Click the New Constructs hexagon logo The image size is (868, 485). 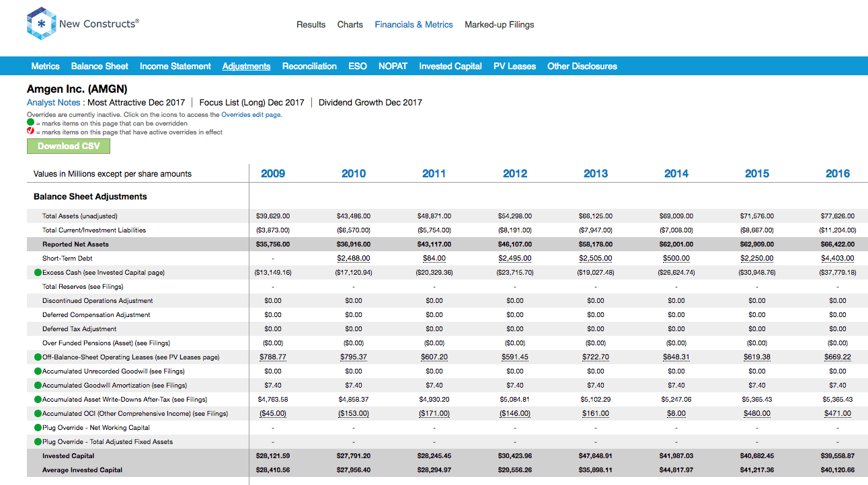coord(41,24)
